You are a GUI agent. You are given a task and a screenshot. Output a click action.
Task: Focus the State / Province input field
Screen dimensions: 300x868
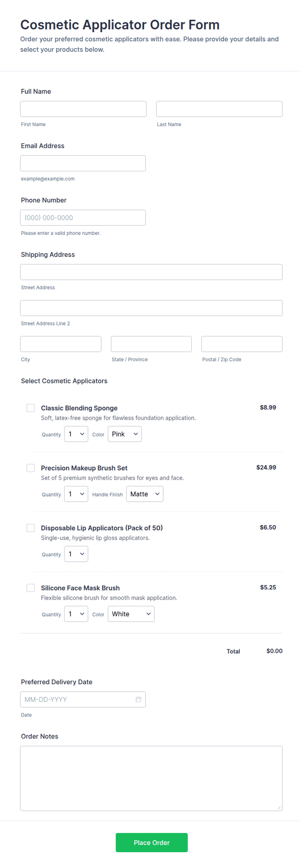(x=151, y=344)
